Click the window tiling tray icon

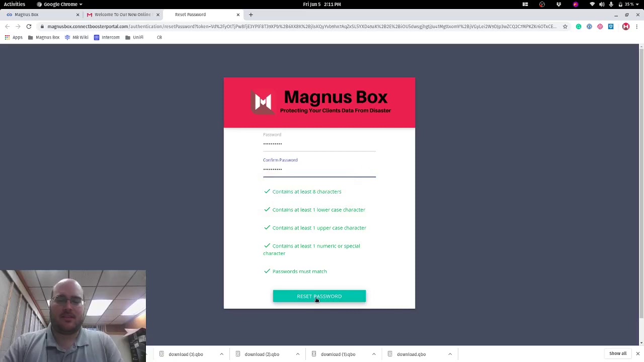click(x=525, y=4)
